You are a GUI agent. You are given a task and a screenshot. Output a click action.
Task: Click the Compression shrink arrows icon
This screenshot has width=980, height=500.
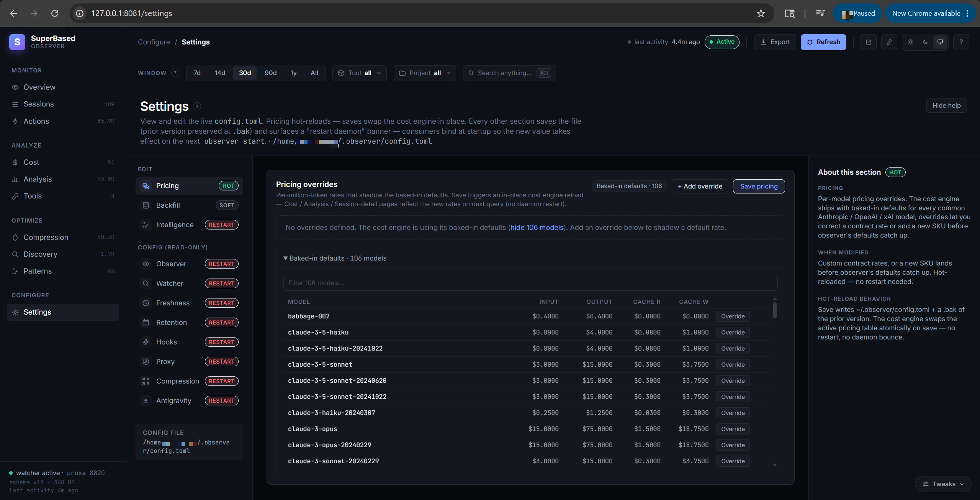pyautogui.click(x=146, y=381)
